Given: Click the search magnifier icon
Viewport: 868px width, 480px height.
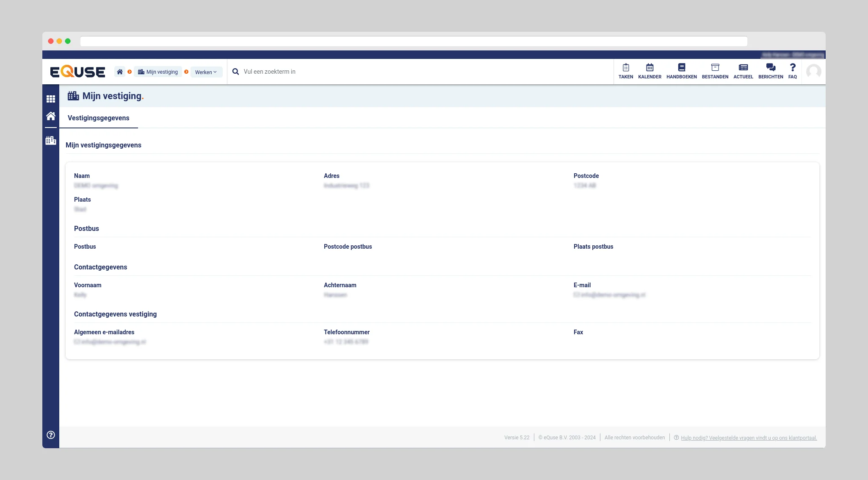Looking at the screenshot, I should tap(236, 72).
